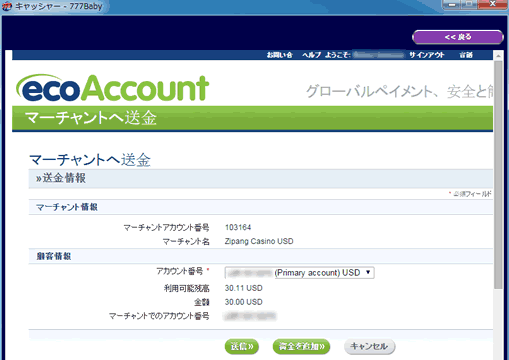The width and height of the screenshot is (509, 360).
Task: Click the 777Baby window title icon
Action: tap(7, 6)
